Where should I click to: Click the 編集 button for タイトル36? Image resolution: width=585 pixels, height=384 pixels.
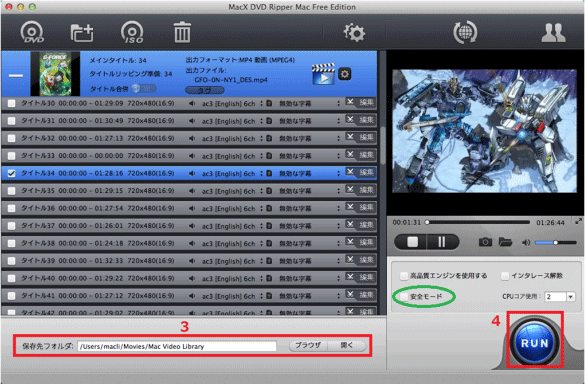(366, 207)
